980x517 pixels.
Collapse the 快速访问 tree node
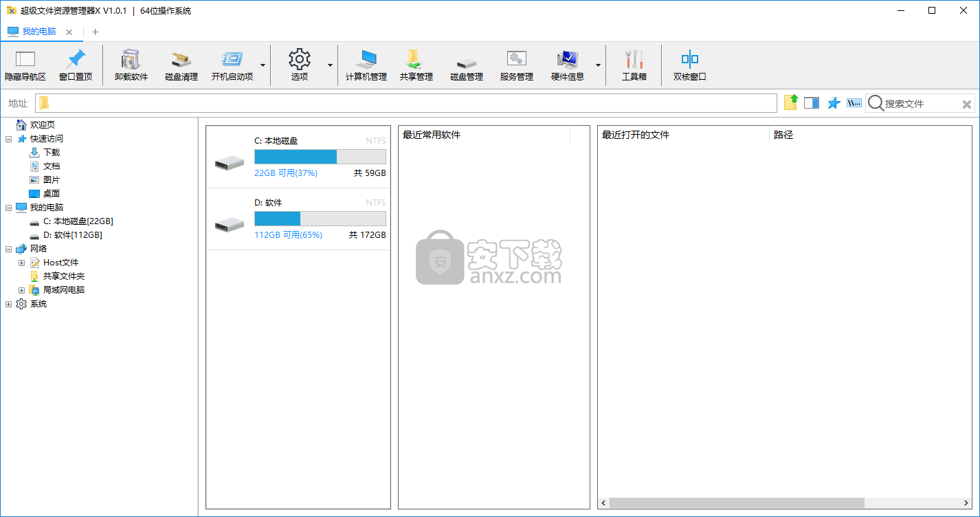tap(8, 139)
